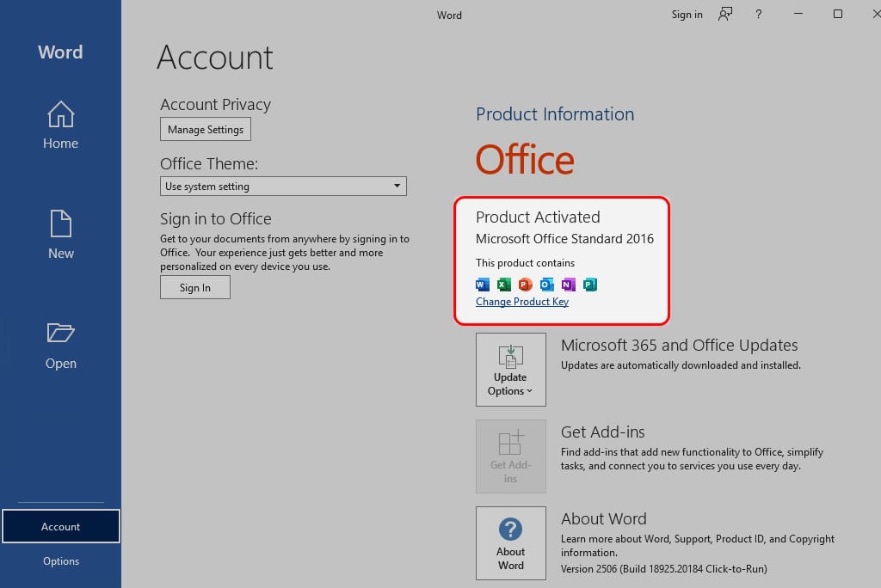This screenshot has width=881, height=588.
Task: Click Sign in at the title bar
Action: click(687, 15)
